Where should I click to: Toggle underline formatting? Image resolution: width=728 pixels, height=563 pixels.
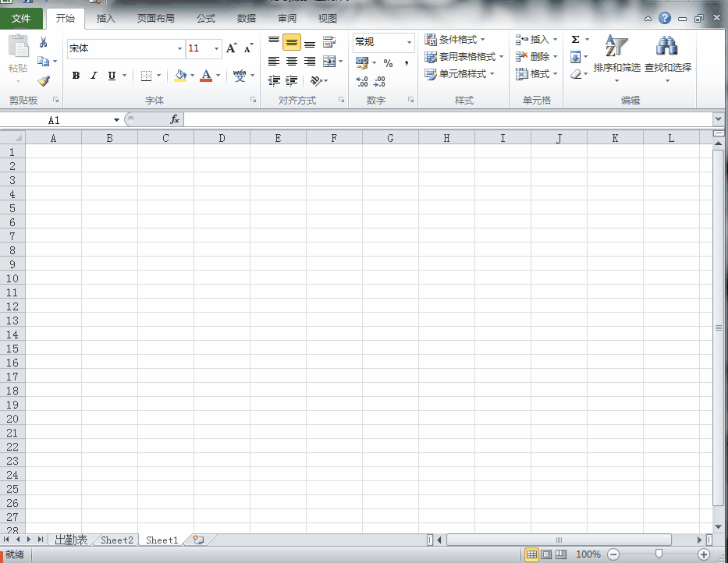pyautogui.click(x=112, y=76)
